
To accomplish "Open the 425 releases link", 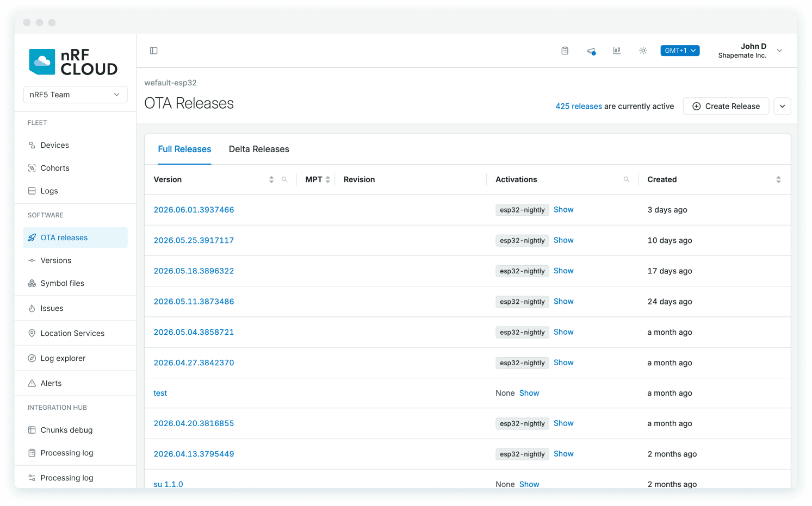I will (579, 107).
